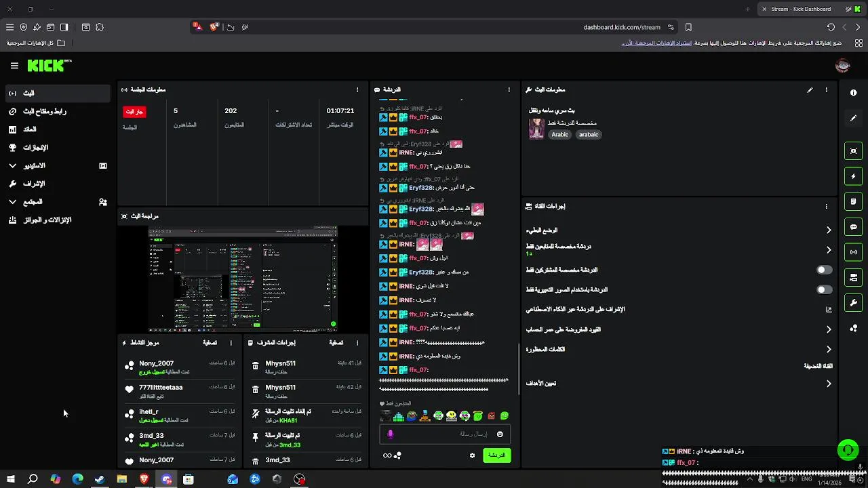
Task: Open chat settings gear icon
Action: 472,455
